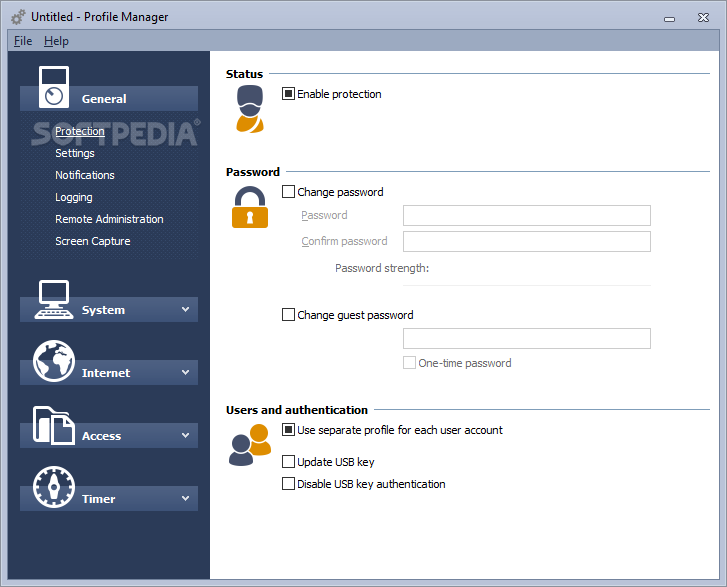
Task: Click the Password strength label text
Action: (382, 268)
